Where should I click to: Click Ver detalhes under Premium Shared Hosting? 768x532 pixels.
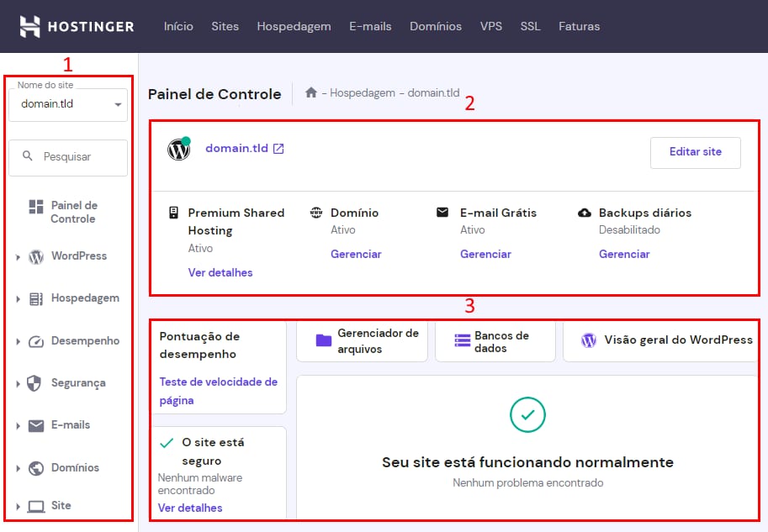coord(220,272)
